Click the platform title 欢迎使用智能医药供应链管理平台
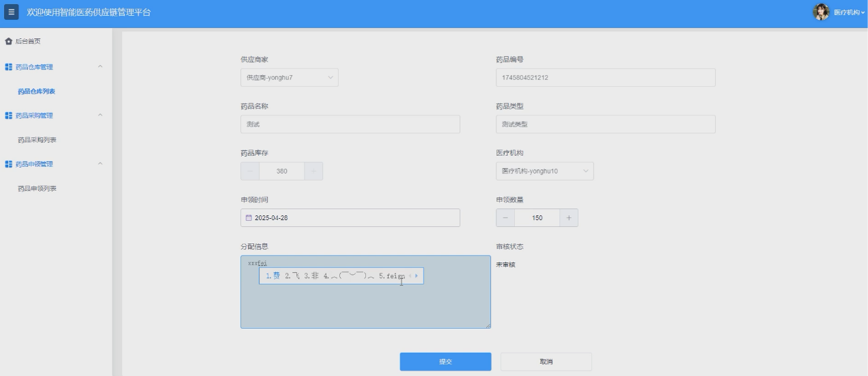The image size is (868, 376). [89, 12]
